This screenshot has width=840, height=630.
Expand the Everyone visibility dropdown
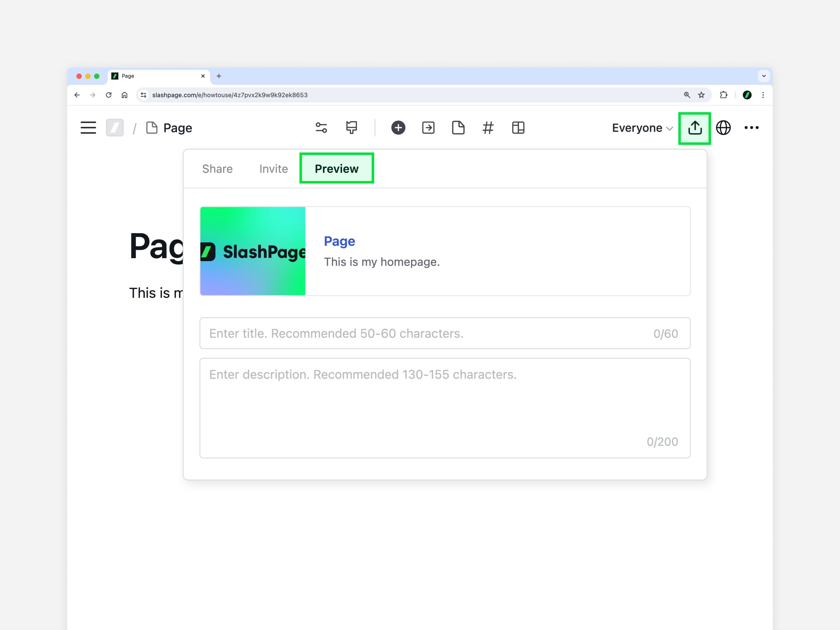coord(642,128)
